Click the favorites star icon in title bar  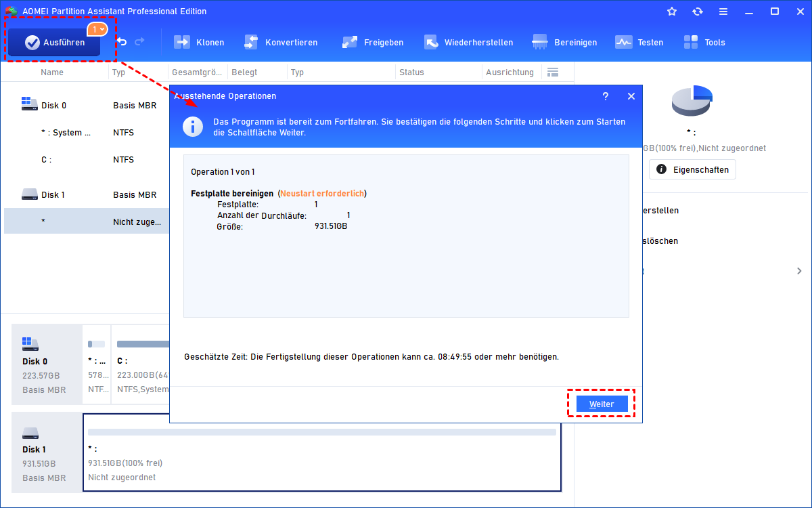(672, 12)
